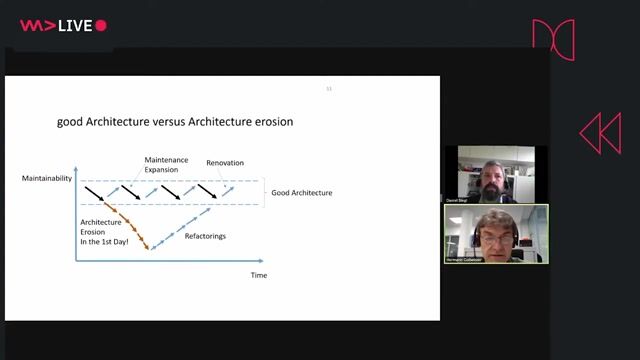Click the red live recording dot
The height and width of the screenshot is (360, 640).
coord(101,26)
